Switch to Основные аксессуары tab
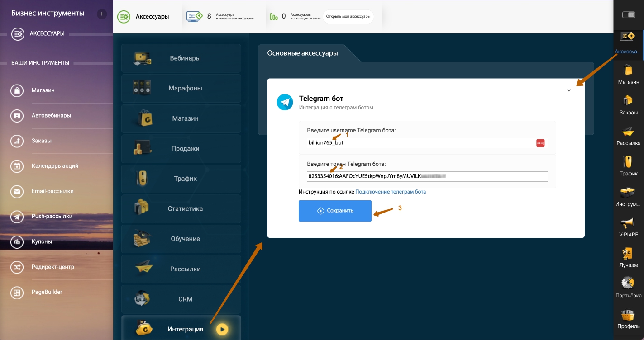This screenshot has width=644, height=340. pyautogui.click(x=302, y=53)
